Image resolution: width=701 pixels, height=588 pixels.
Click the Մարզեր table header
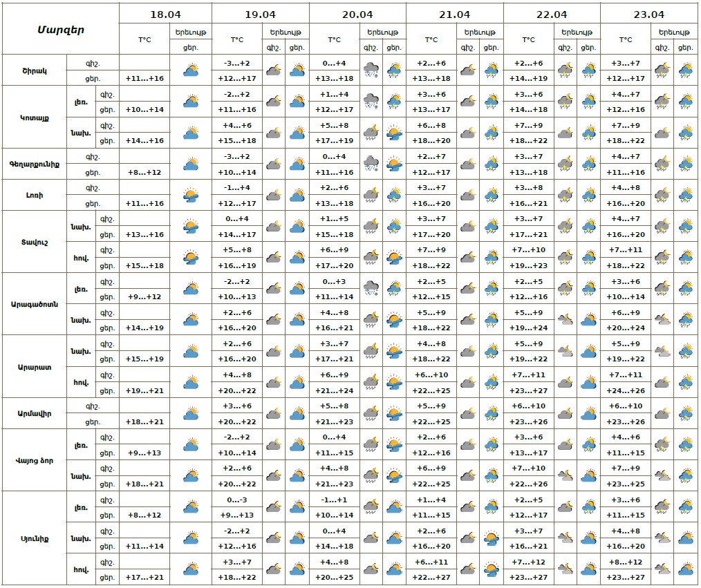[x=60, y=28]
